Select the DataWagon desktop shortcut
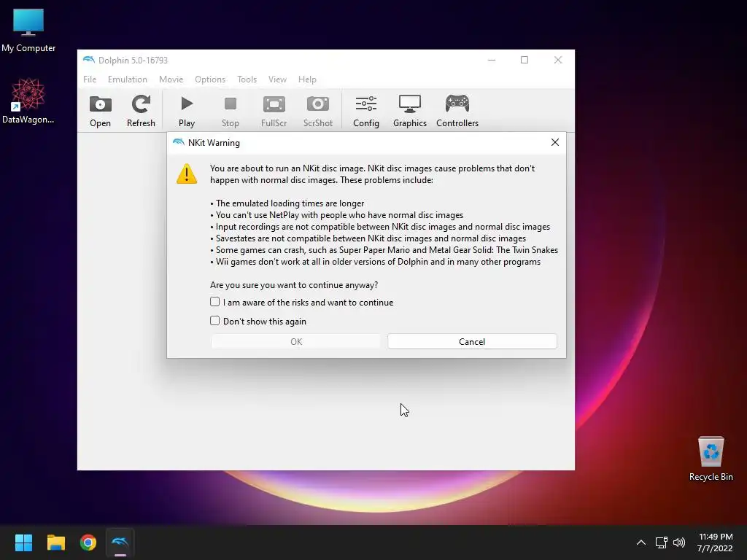This screenshot has height=560, width=747. pos(28,101)
